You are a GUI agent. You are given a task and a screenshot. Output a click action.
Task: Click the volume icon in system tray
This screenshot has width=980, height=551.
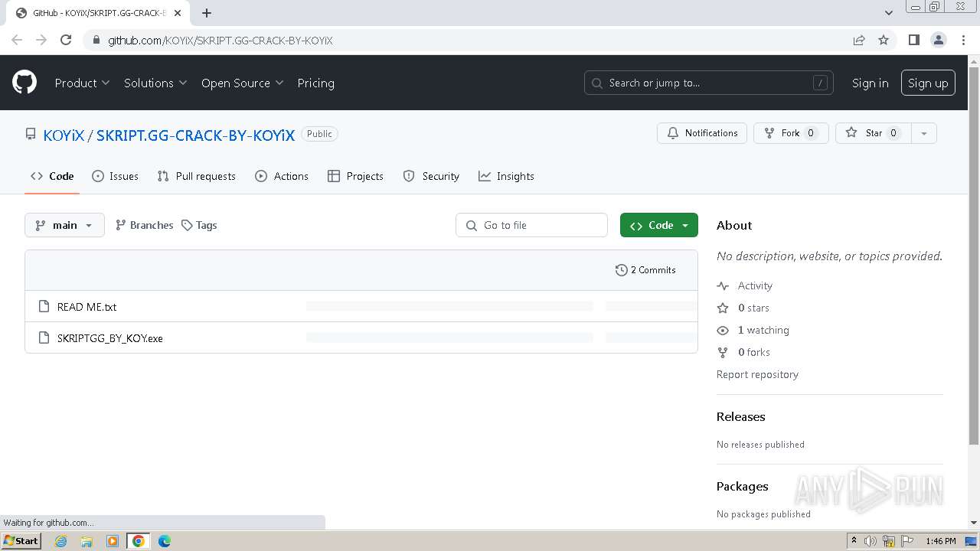pos(871,541)
